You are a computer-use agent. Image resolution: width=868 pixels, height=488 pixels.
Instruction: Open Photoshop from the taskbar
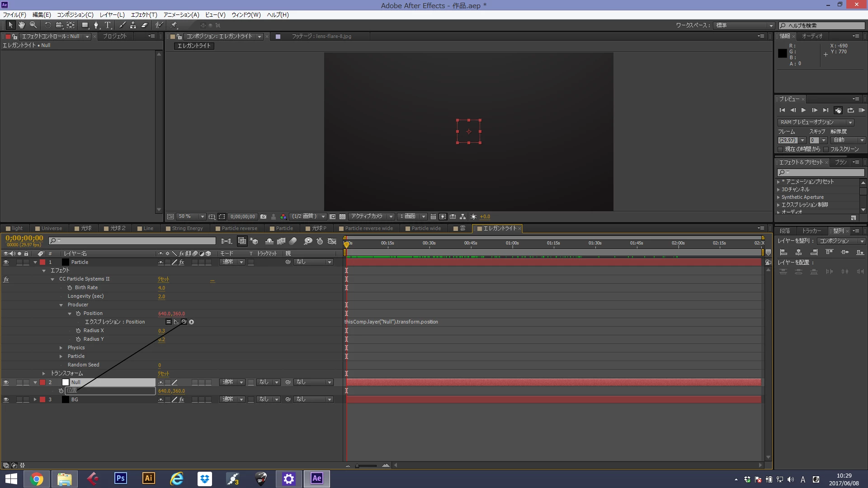click(x=120, y=479)
